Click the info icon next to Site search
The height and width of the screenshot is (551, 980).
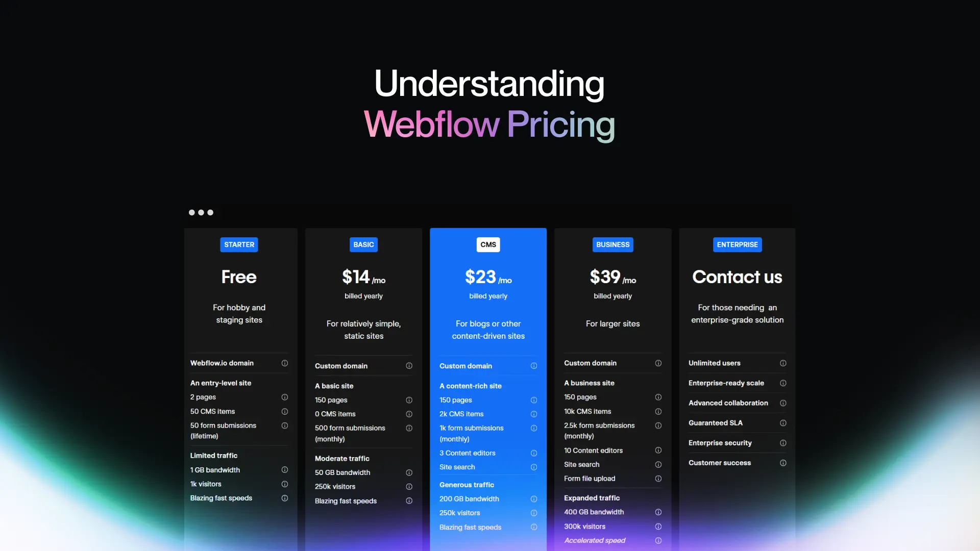pos(533,466)
